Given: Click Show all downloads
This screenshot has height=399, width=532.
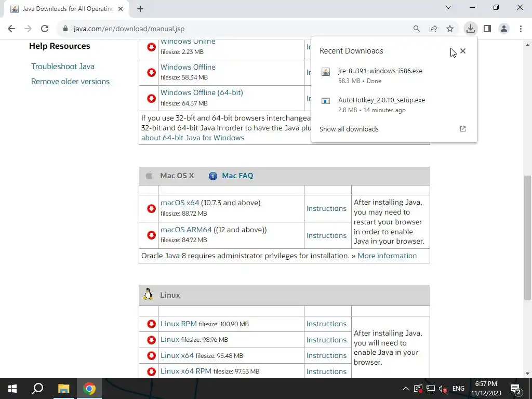Looking at the screenshot, I should click(x=349, y=129).
